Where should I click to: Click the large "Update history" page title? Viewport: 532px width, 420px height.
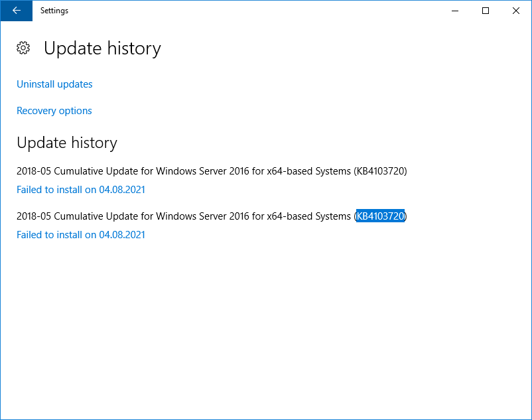[102, 48]
